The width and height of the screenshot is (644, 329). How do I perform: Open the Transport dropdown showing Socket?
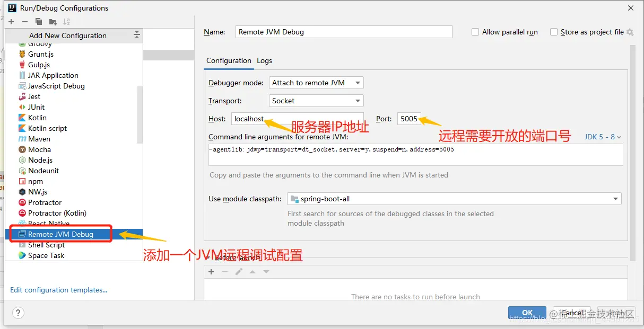(316, 101)
